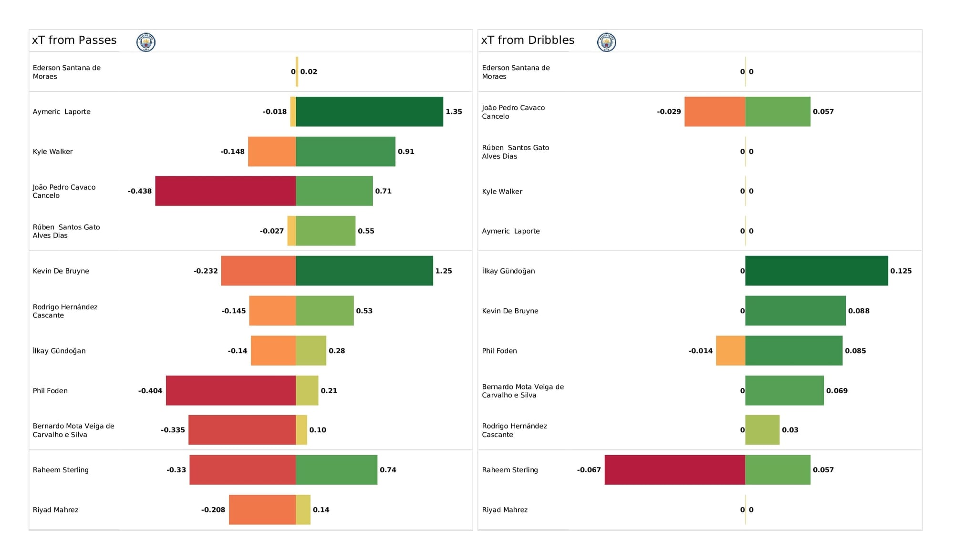The height and width of the screenshot is (560, 954).
Task: Click Rodrigo's green 0.53 passes bar
Action: pos(325,311)
